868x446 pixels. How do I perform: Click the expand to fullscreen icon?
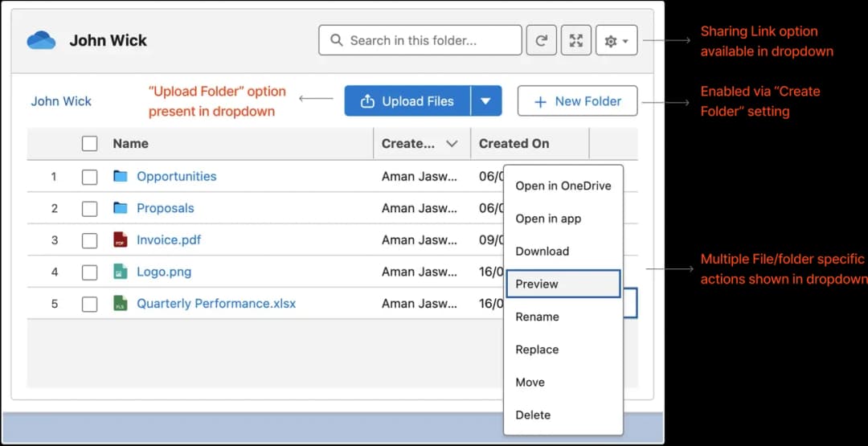[576, 40]
